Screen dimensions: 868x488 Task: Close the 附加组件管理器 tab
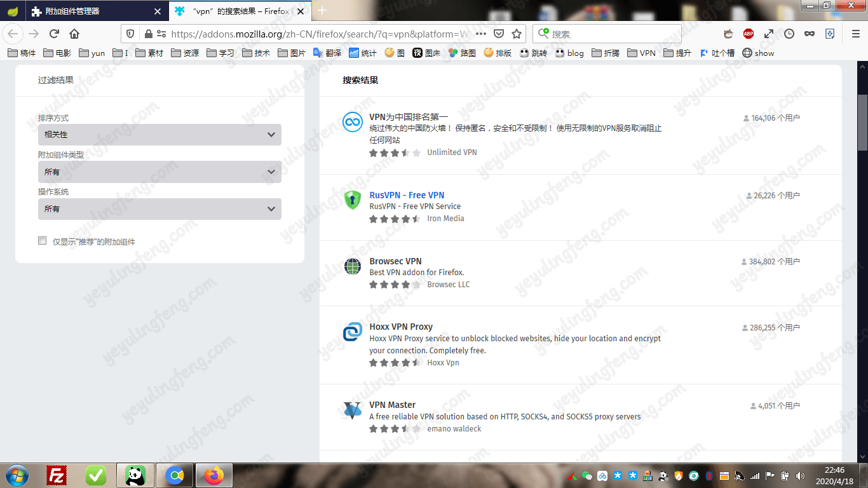click(x=159, y=11)
